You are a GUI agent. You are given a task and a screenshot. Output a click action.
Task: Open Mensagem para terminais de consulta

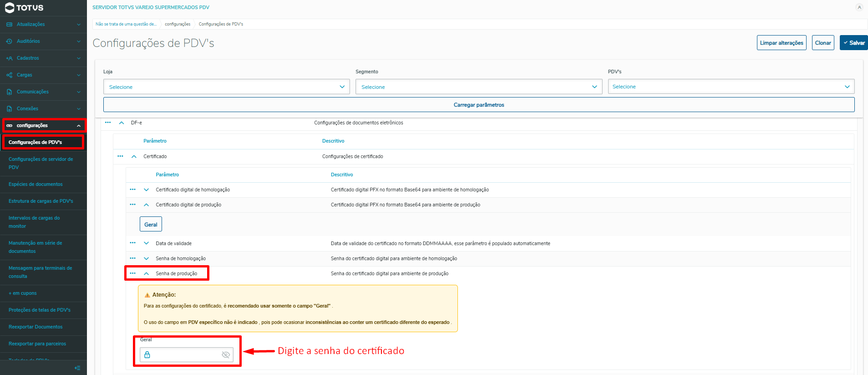[x=43, y=272]
